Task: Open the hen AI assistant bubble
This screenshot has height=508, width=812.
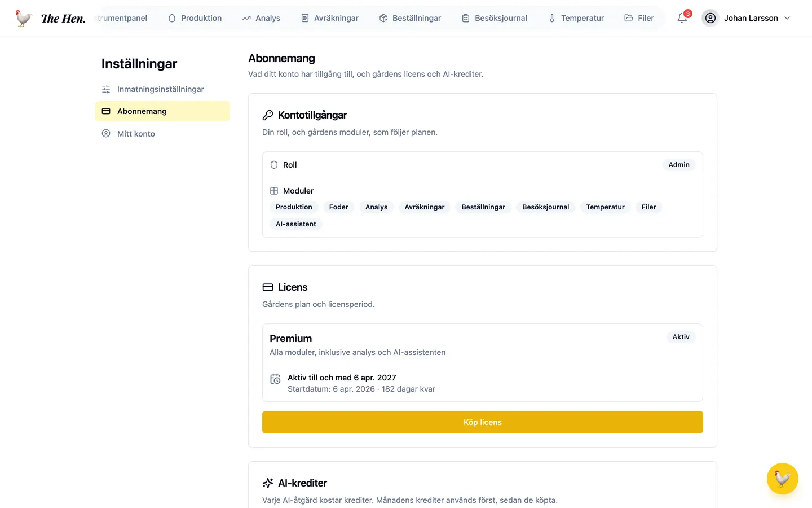Action: point(782,479)
